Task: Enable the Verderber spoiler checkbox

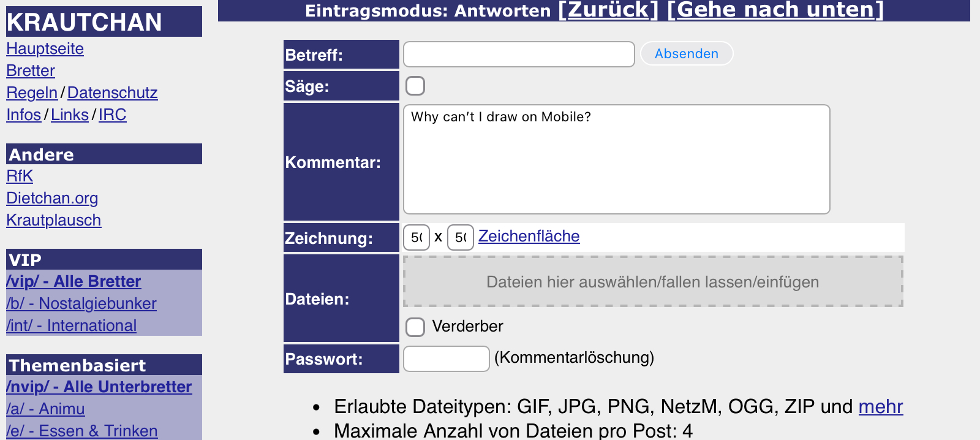Action: point(415,327)
